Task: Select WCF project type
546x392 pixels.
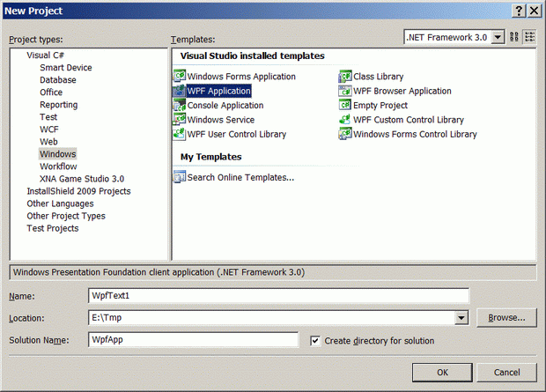Action: (x=49, y=129)
